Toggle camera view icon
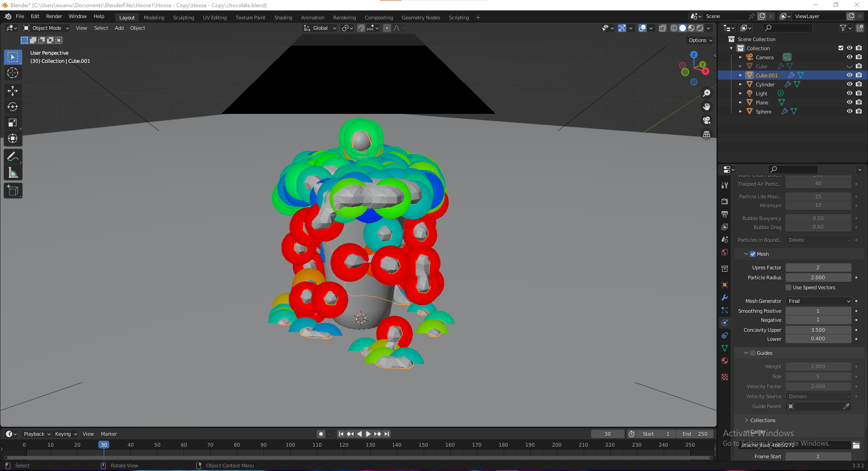The height and width of the screenshot is (471, 868). point(707,120)
